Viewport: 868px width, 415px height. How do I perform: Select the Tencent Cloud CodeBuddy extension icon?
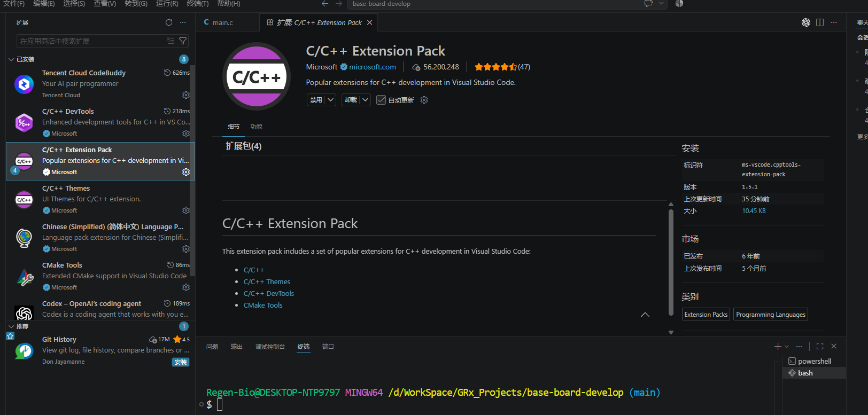(24, 84)
